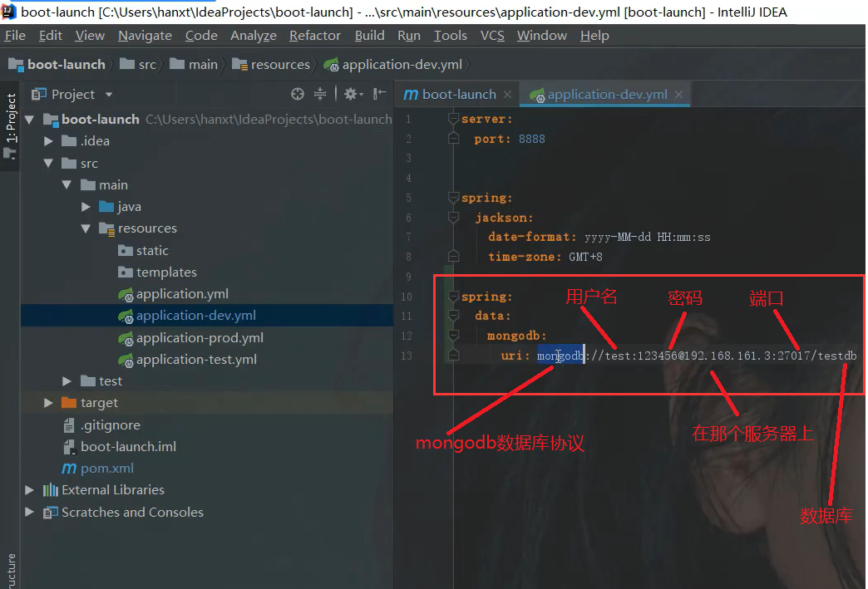Expand the java folder arrow
868x589 pixels.
tap(86, 207)
